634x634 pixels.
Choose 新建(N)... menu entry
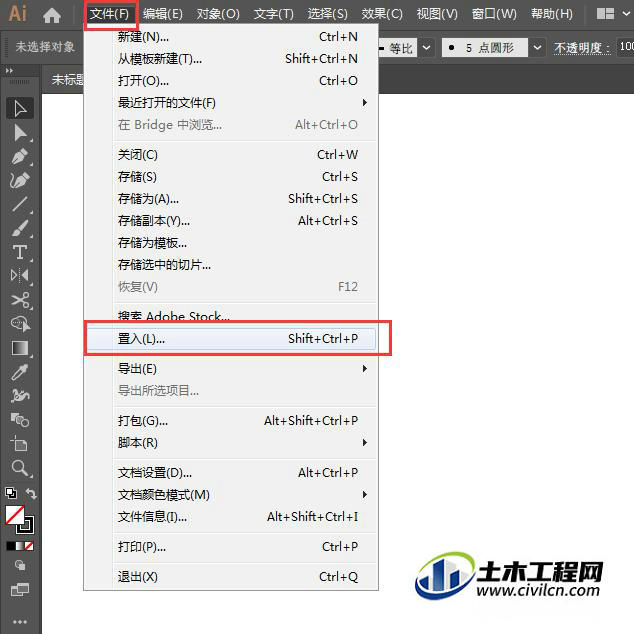click(x=231, y=37)
